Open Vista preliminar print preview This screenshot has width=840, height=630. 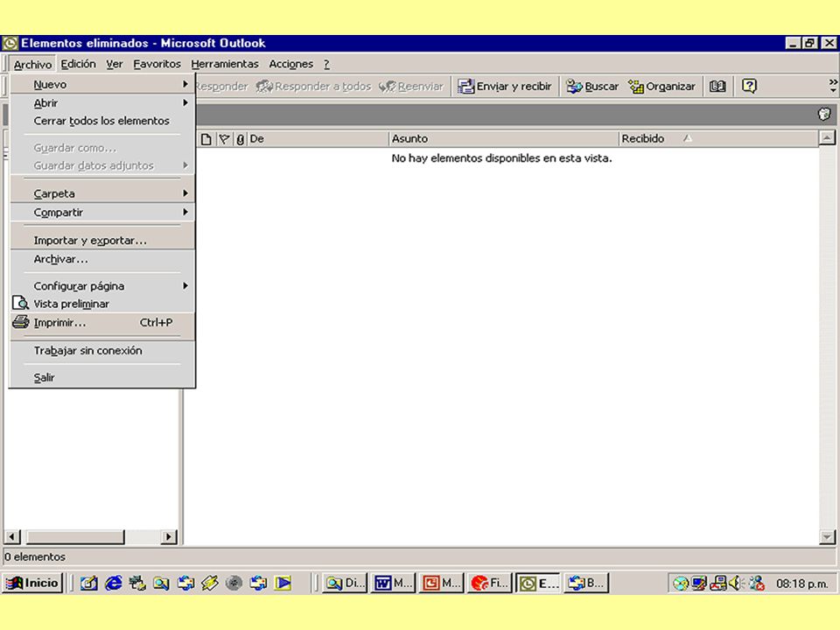101,304
